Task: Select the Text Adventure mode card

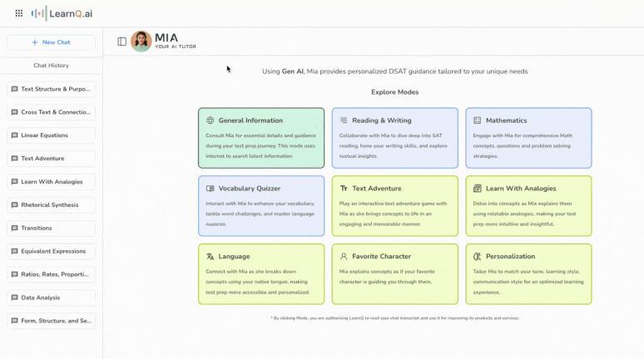Action: pyautogui.click(x=394, y=206)
